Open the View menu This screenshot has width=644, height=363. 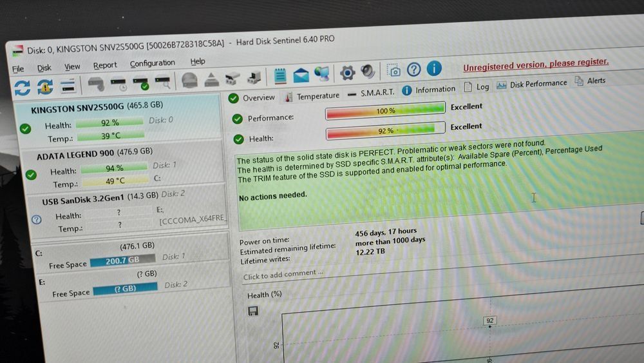[72, 66]
